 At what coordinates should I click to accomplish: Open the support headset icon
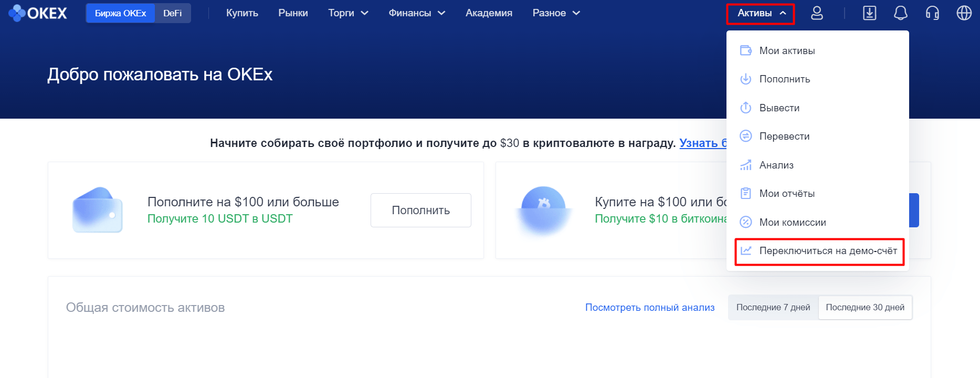(933, 13)
